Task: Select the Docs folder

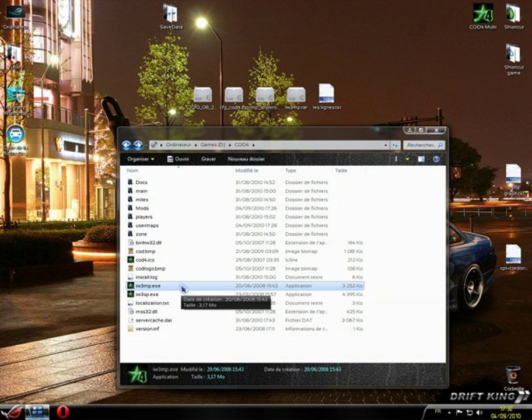Action: point(142,183)
